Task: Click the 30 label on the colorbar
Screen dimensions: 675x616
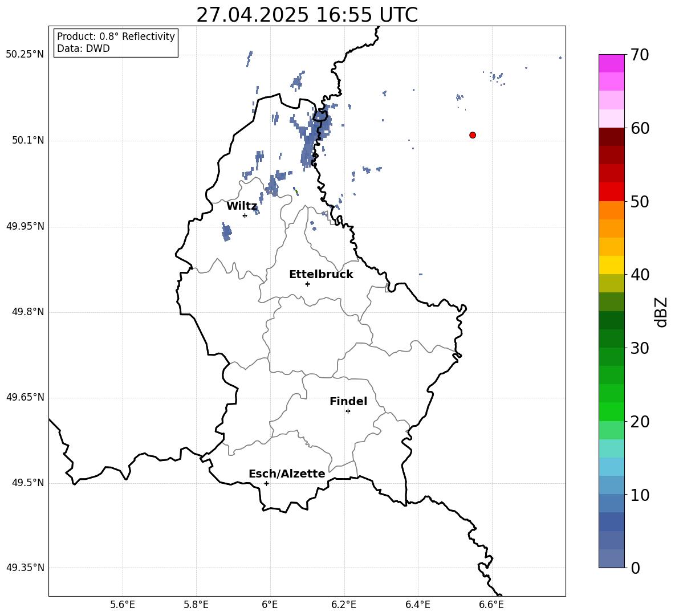Action: coord(640,348)
